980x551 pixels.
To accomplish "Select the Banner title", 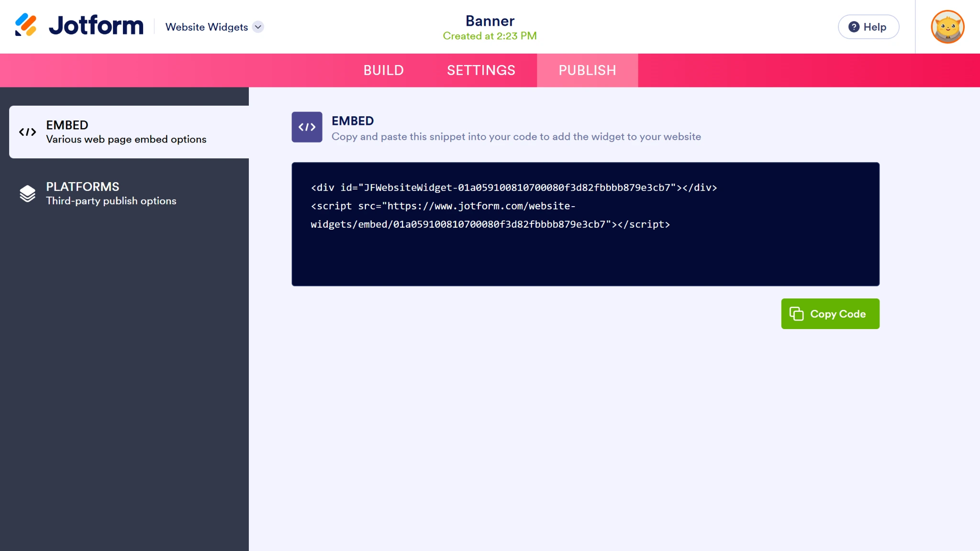I will coord(490,21).
